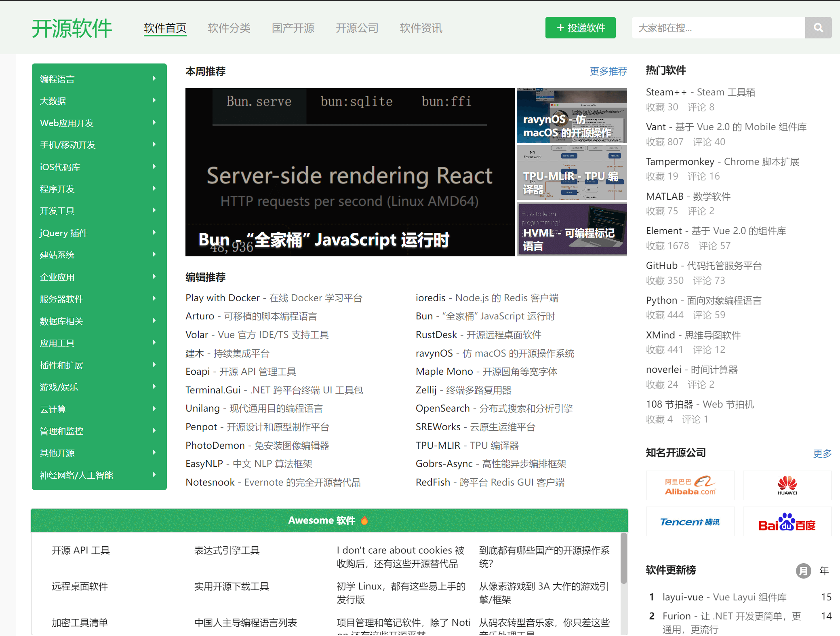Open 更多 link beside 知名开源公司
The height and width of the screenshot is (636, 840).
coord(822,453)
